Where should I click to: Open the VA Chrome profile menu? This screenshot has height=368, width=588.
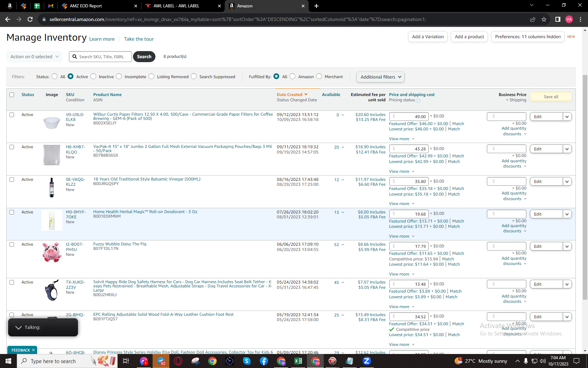pyautogui.click(x=569, y=19)
